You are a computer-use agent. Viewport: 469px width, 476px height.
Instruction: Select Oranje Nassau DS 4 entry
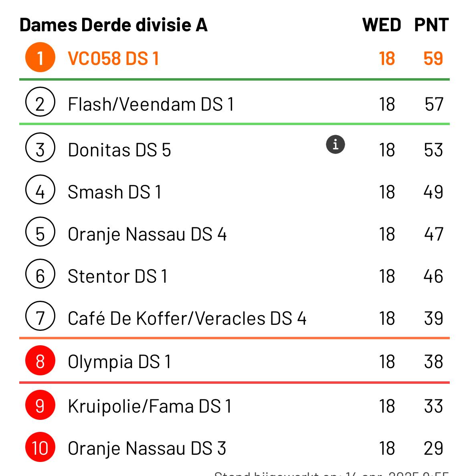tap(234, 233)
